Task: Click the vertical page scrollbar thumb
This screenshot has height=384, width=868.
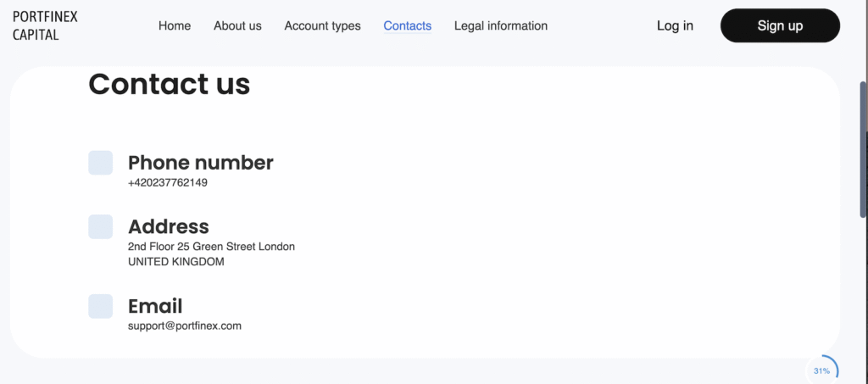Action: (x=864, y=149)
